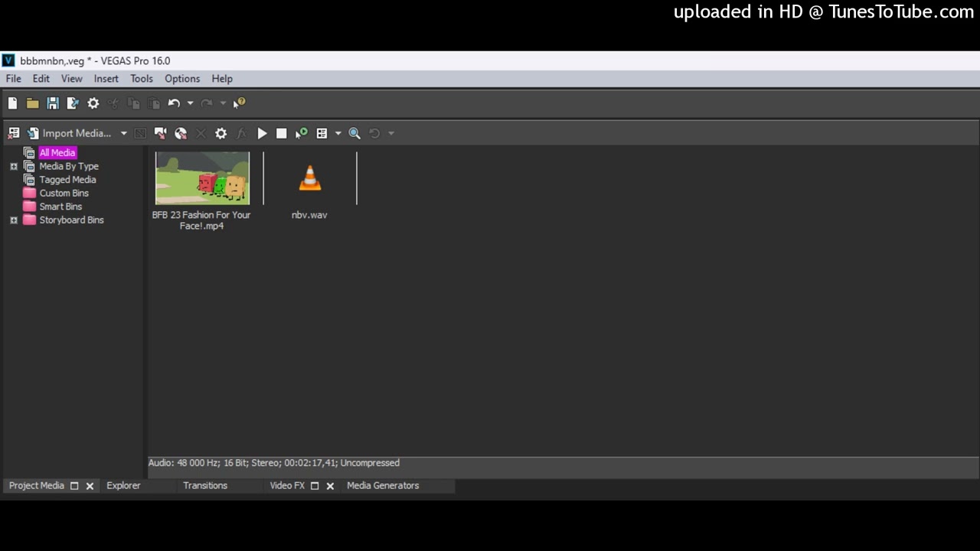This screenshot has height=551, width=980.
Task: Click the Media FX icon
Action: (x=241, y=133)
